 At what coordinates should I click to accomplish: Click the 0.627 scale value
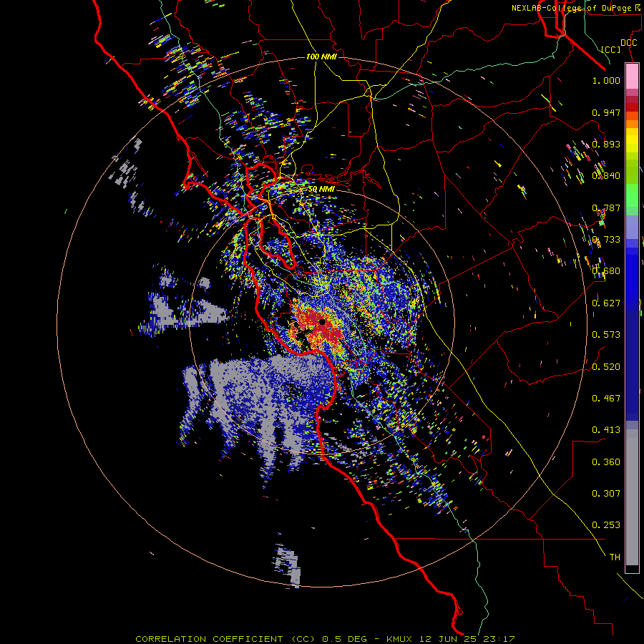click(606, 303)
